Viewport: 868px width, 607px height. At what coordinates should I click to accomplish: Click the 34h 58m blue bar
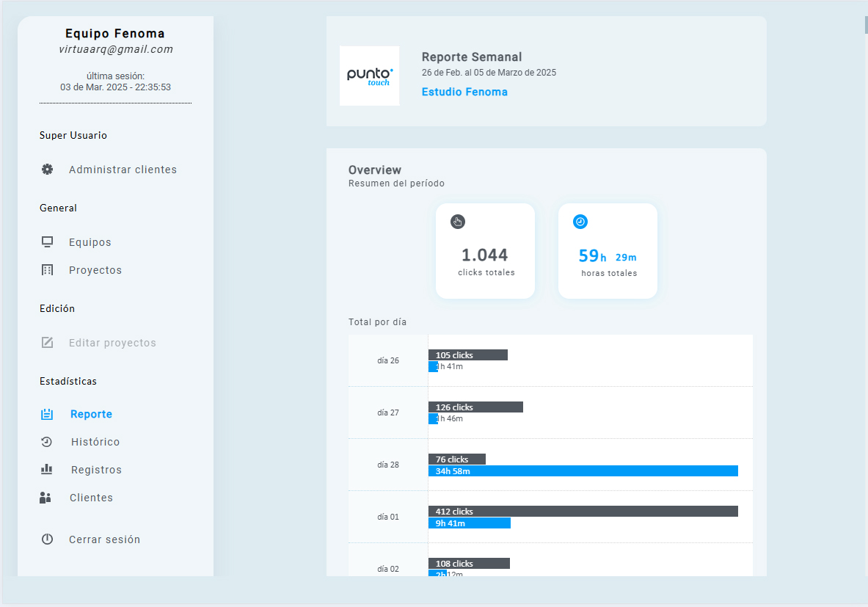point(583,471)
